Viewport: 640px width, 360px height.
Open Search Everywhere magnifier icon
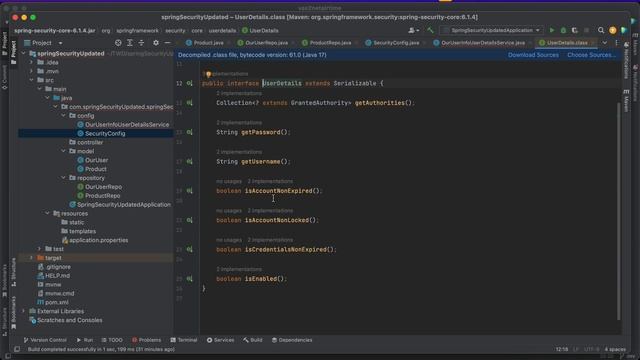pos(601,30)
